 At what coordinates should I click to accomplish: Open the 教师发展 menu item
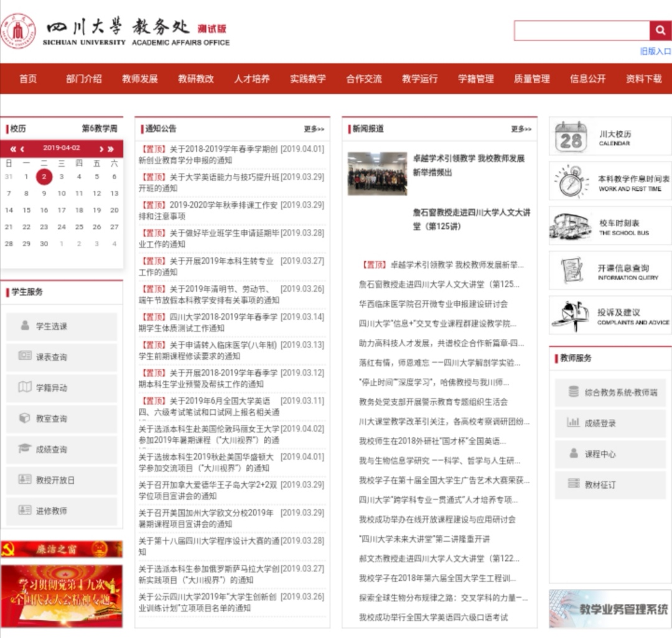click(x=140, y=79)
